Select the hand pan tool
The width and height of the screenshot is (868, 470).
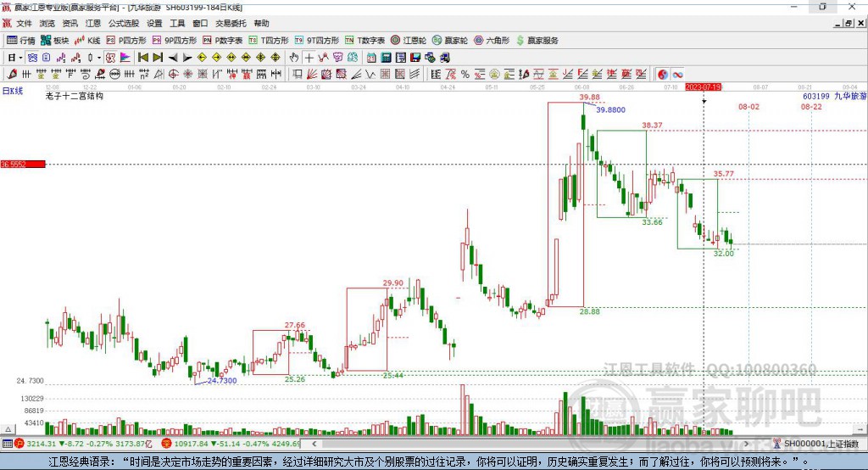(x=294, y=58)
